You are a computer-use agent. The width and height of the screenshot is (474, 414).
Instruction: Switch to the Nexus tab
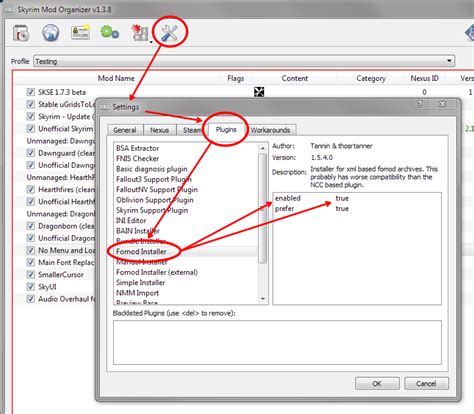[159, 130]
